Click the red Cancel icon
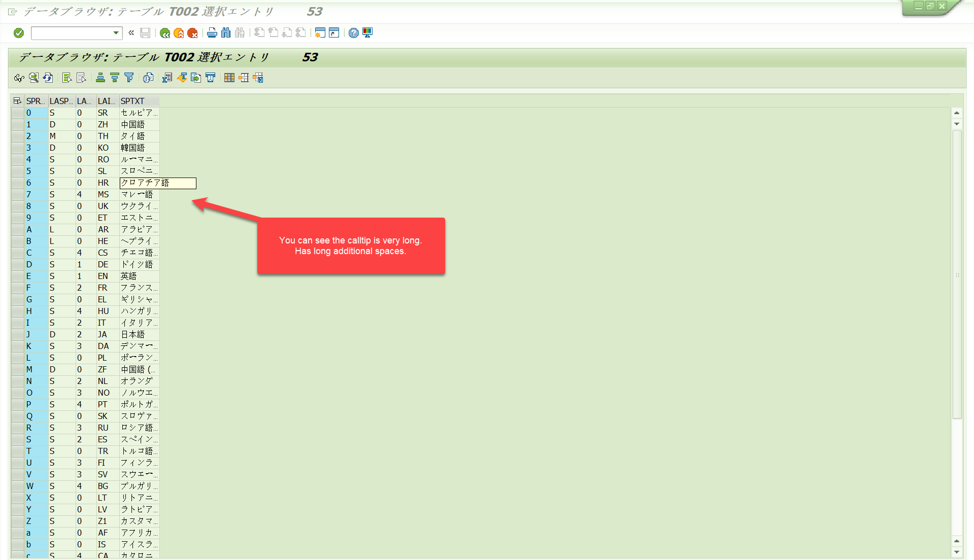This screenshot has width=974, height=560. coord(192,33)
